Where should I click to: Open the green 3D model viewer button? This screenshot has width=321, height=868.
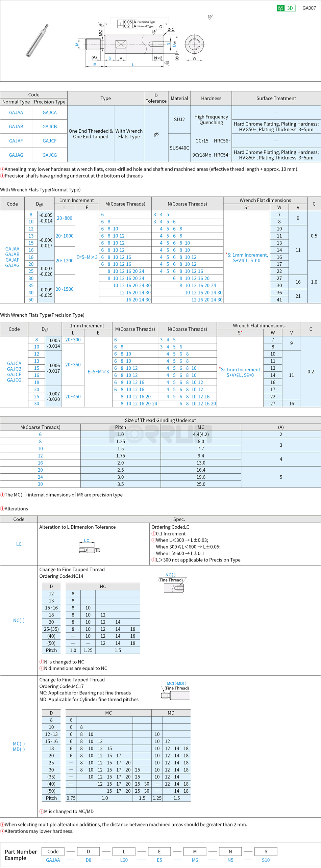286,8
